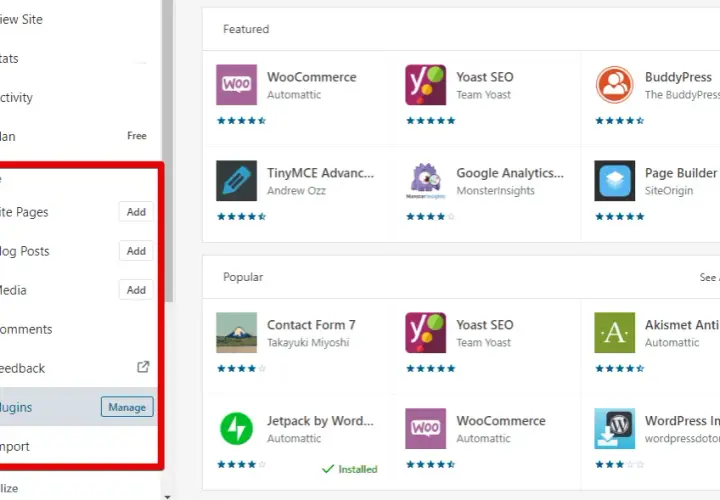720x500 pixels.
Task: Open the WooCommerce icon in Featured
Action: (x=236, y=85)
